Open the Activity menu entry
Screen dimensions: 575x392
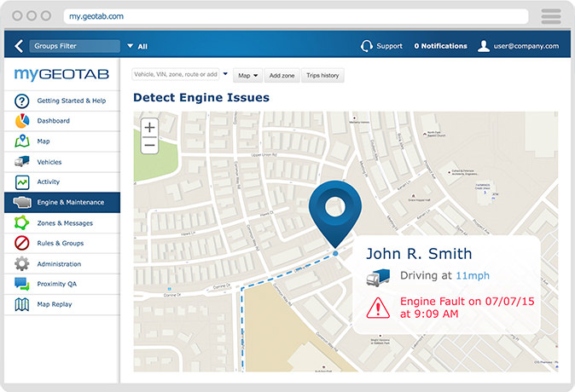pos(62,182)
